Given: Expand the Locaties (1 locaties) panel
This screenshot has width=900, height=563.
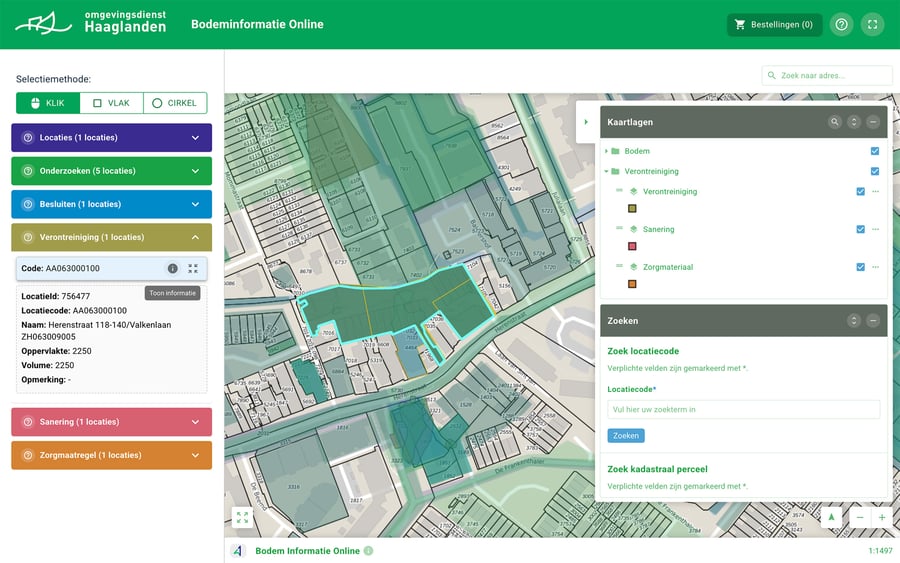Looking at the screenshot, I should click(x=111, y=138).
